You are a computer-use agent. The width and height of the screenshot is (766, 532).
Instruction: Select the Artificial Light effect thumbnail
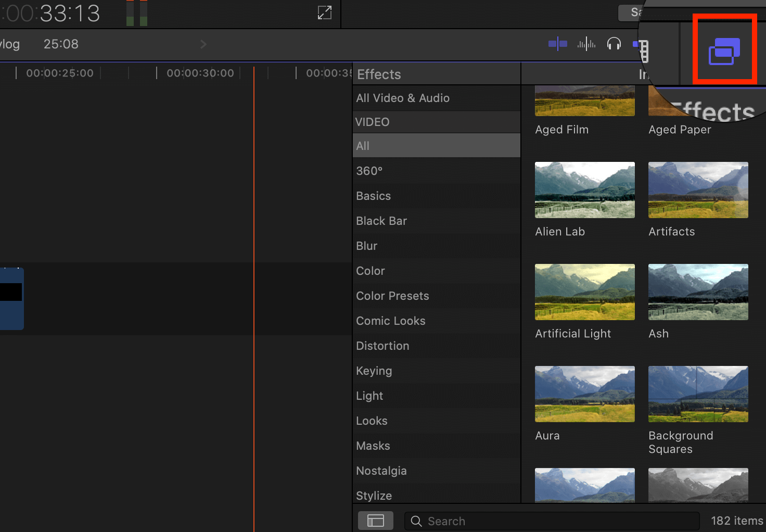[585, 292]
